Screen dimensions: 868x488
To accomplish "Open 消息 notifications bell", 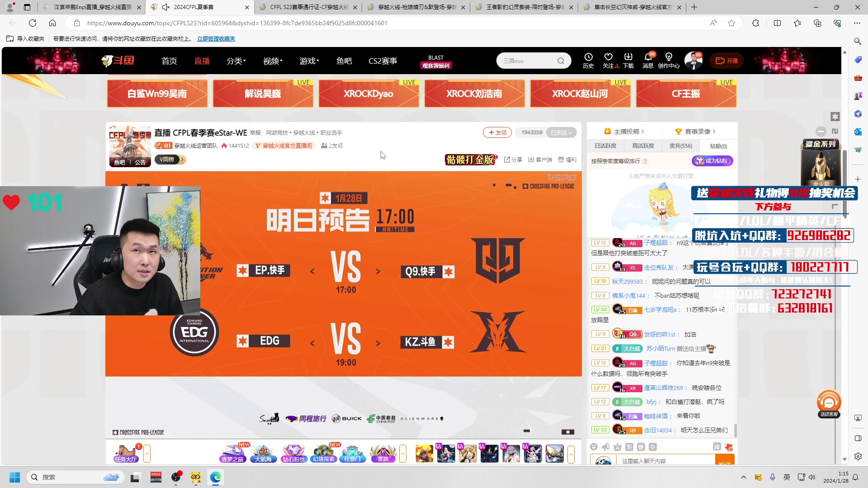I will click(x=648, y=60).
